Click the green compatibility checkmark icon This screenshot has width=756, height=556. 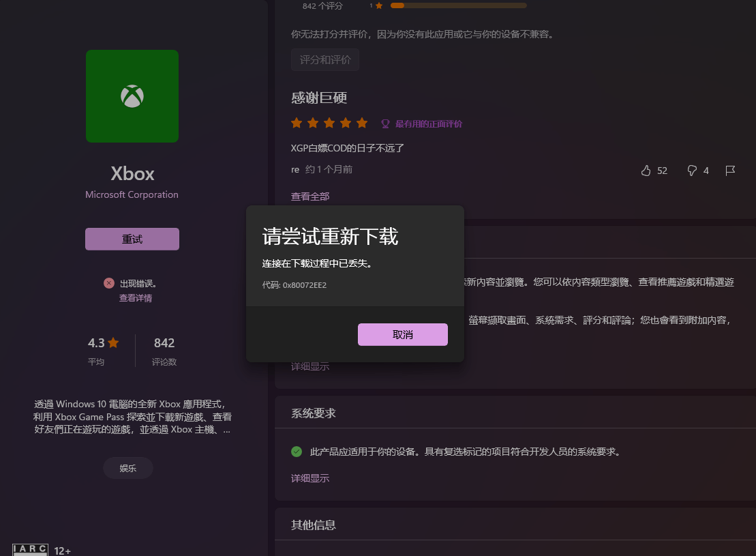[x=297, y=452]
